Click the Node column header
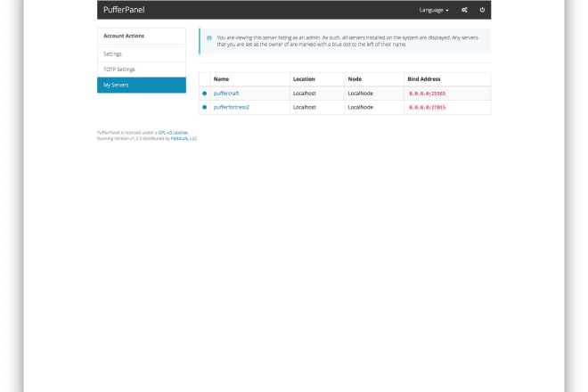588x392 pixels. pyautogui.click(x=355, y=79)
